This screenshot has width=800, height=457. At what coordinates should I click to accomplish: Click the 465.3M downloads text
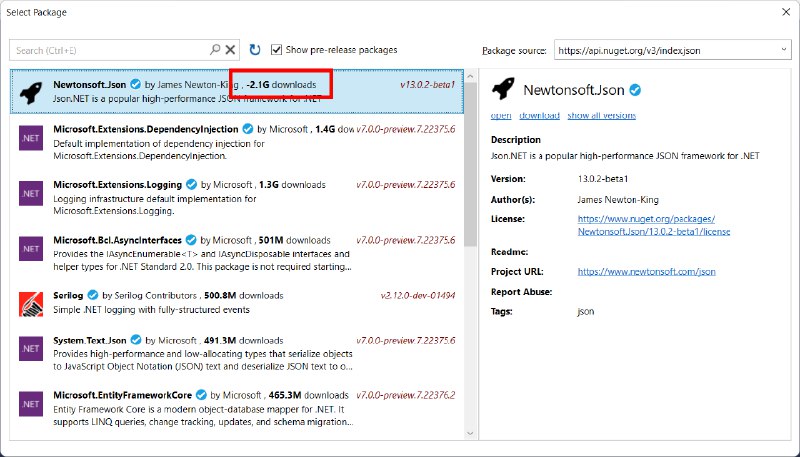click(309, 395)
